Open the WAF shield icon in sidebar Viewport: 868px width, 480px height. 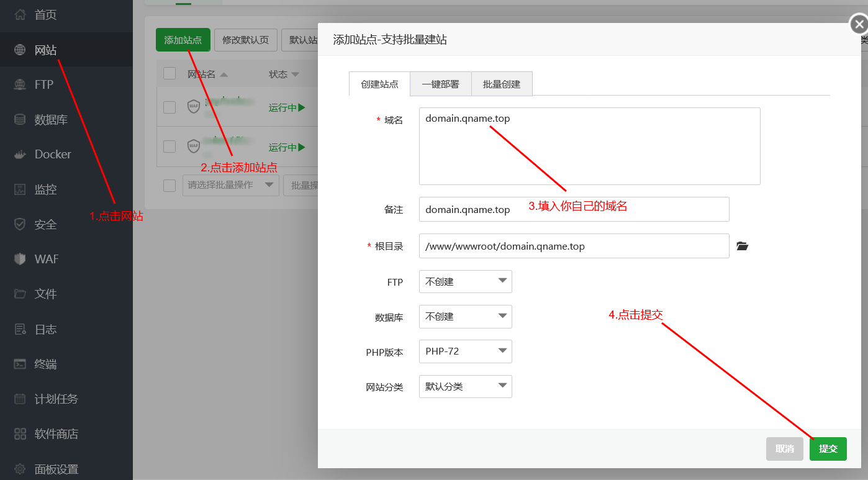(20, 259)
